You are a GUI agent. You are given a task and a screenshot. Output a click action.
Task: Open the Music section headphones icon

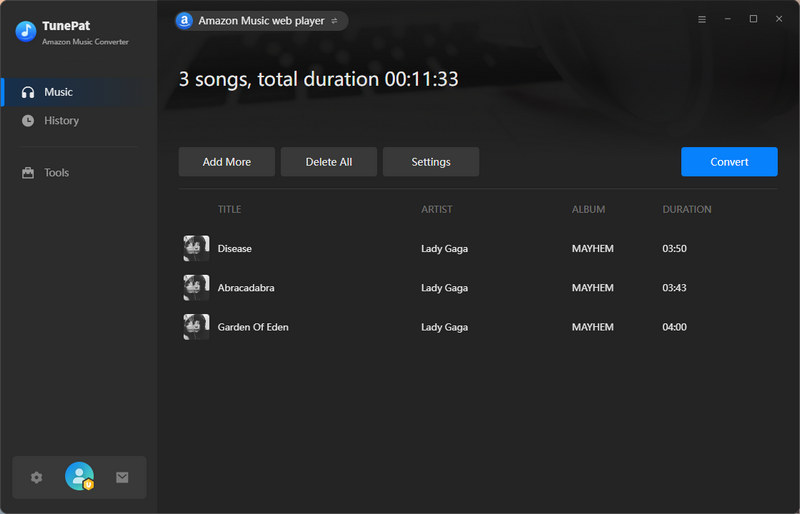(x=28, y=92)
